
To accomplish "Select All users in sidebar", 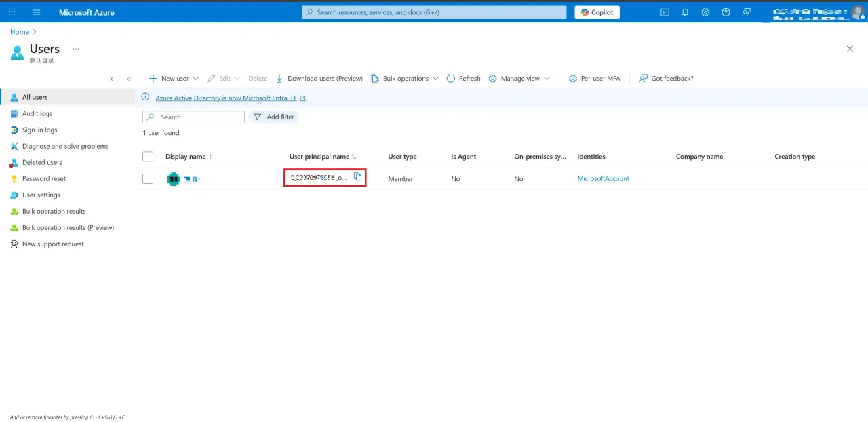I will [x=68, y=97].
